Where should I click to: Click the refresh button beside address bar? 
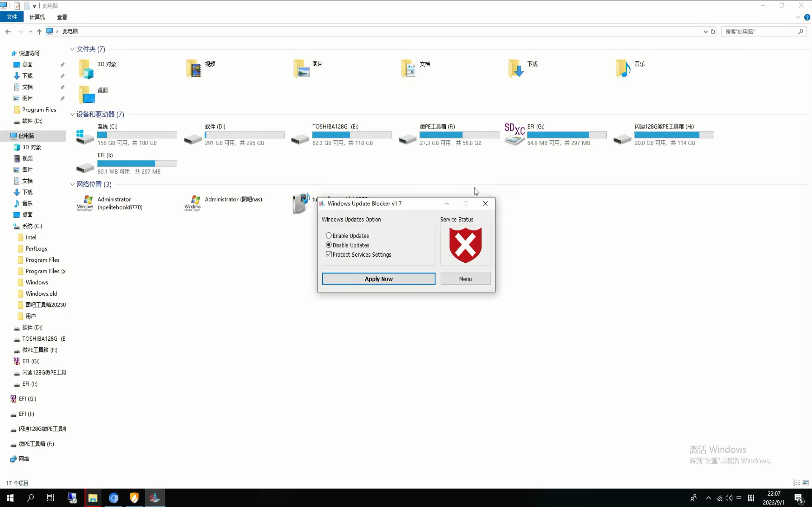pyautogui.click(x=713, y=31)
